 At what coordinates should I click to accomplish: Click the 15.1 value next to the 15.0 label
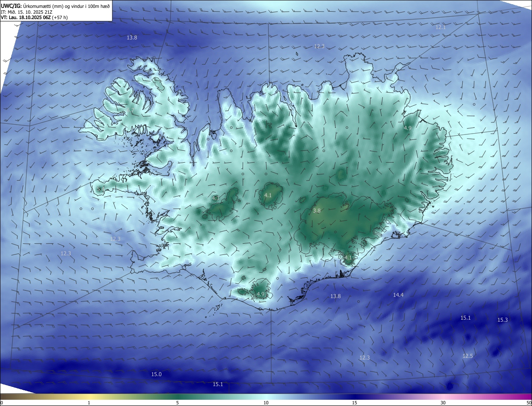[x=218, y=384]
